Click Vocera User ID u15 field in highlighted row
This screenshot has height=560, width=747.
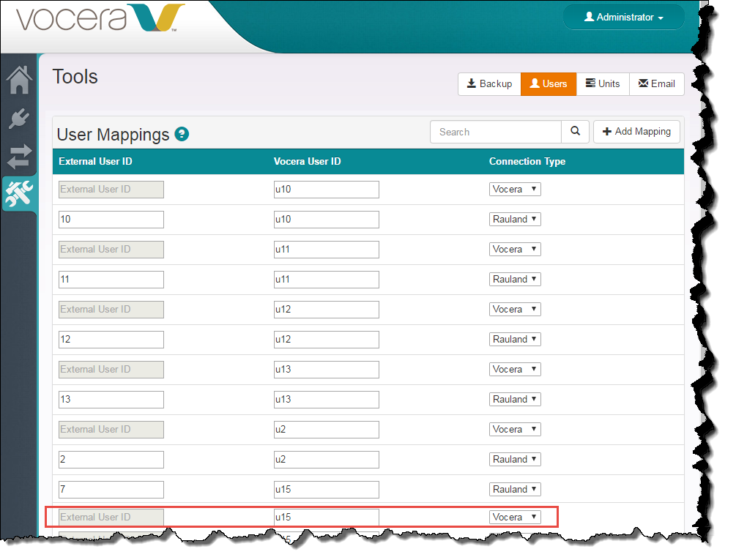327,517
